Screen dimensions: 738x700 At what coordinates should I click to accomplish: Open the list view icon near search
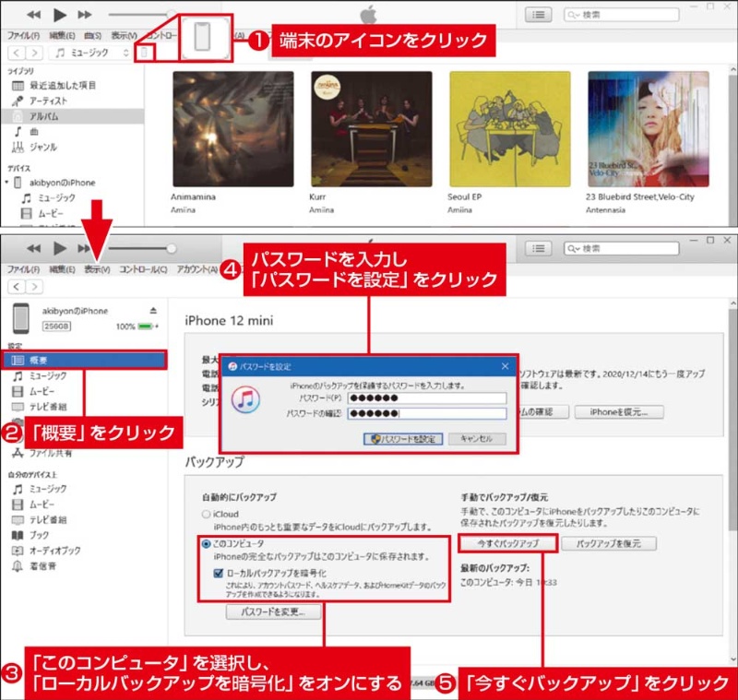[538, 15]
